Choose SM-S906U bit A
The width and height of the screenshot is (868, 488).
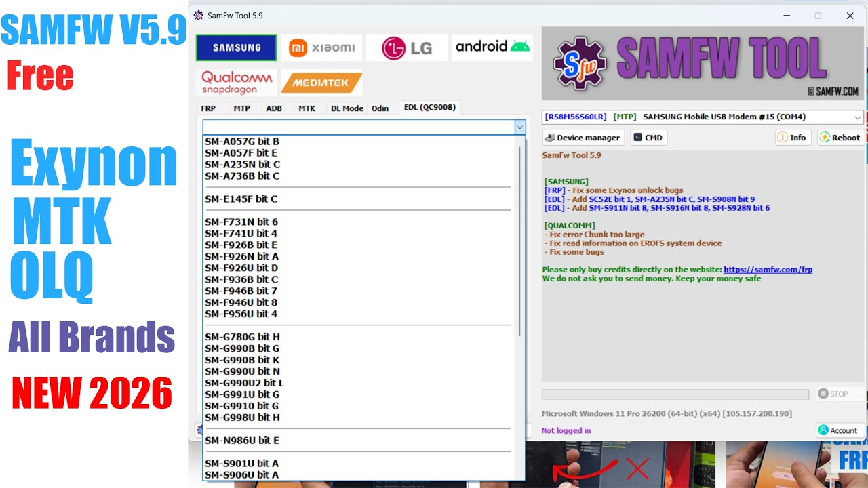tap(241, 476)
